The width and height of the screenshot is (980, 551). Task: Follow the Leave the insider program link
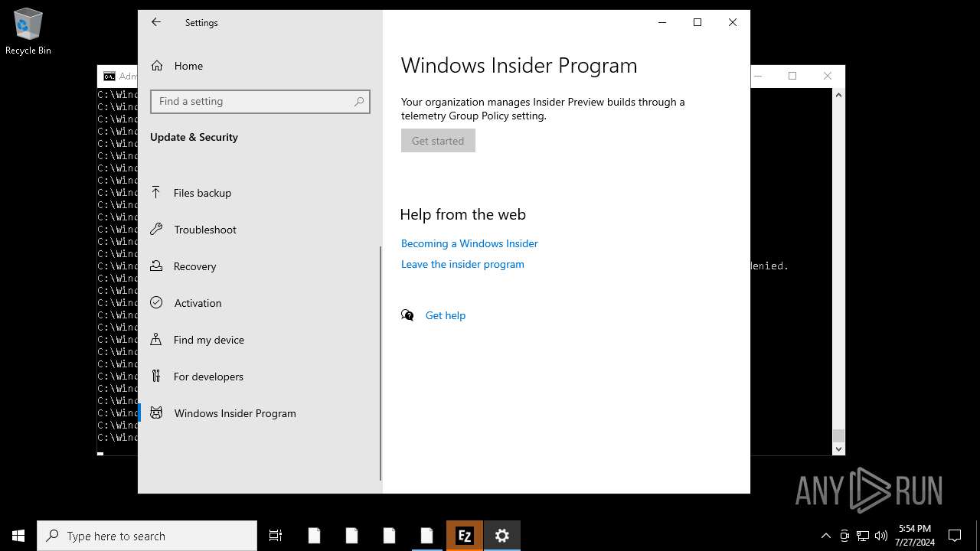(462, 264)
